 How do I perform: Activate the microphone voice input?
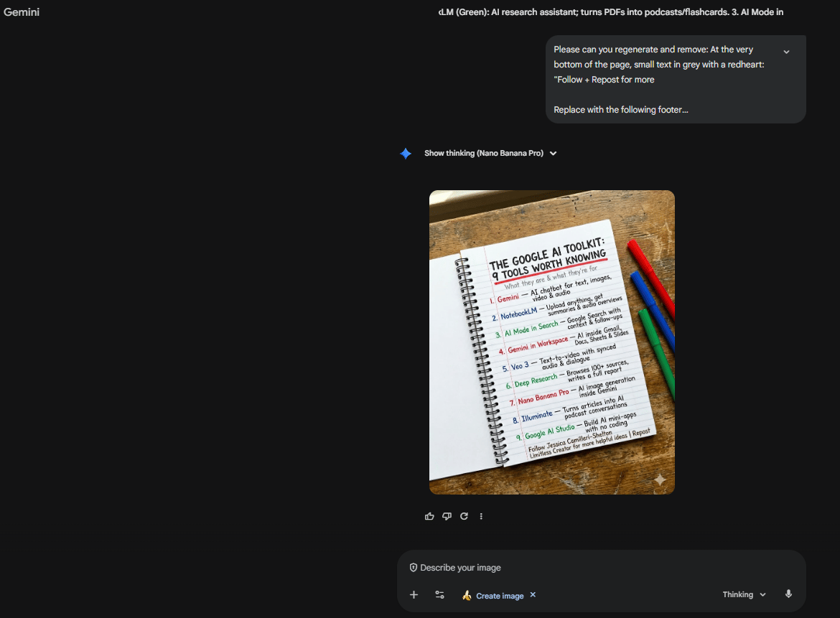[x=788, y=594]
